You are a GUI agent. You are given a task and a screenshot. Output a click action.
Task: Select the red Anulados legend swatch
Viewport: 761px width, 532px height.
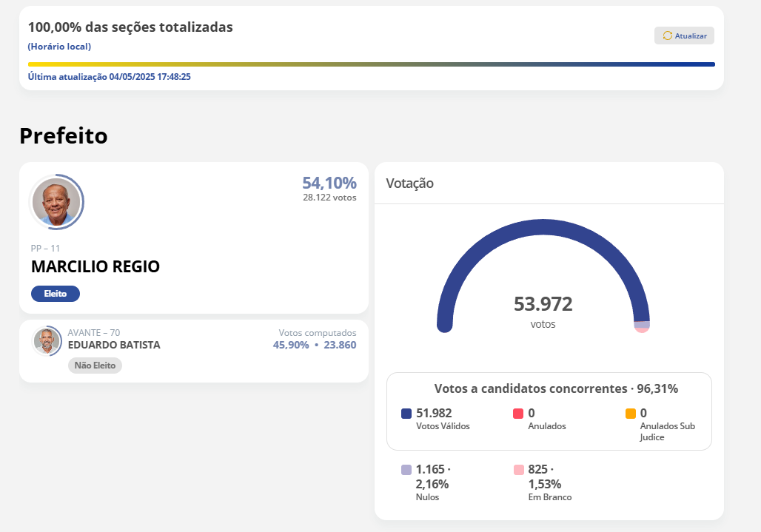point(518,414)
